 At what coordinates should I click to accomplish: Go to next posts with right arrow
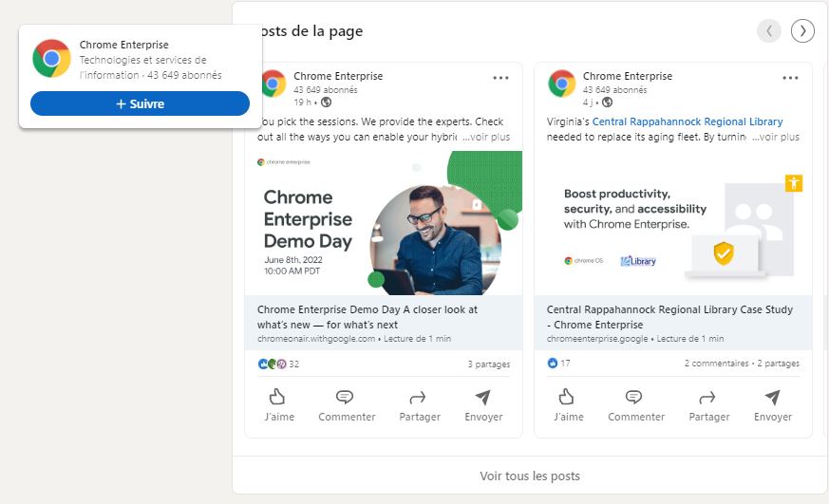803,31
